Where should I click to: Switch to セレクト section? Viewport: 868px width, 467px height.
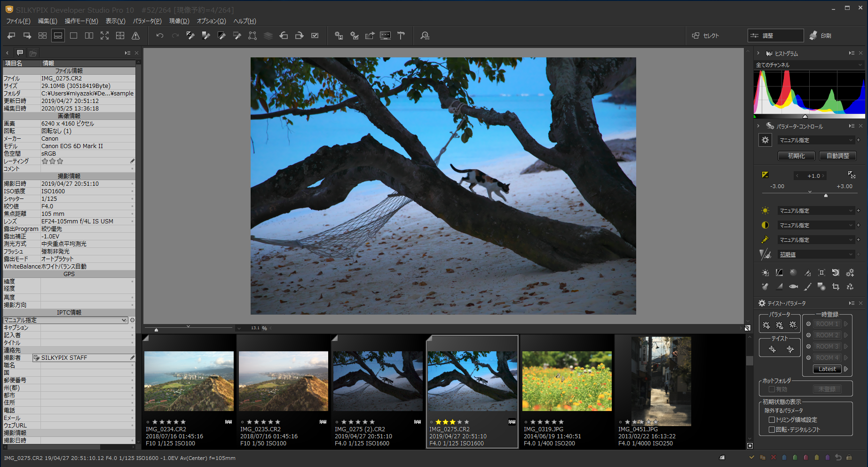(x=705, y=36)
